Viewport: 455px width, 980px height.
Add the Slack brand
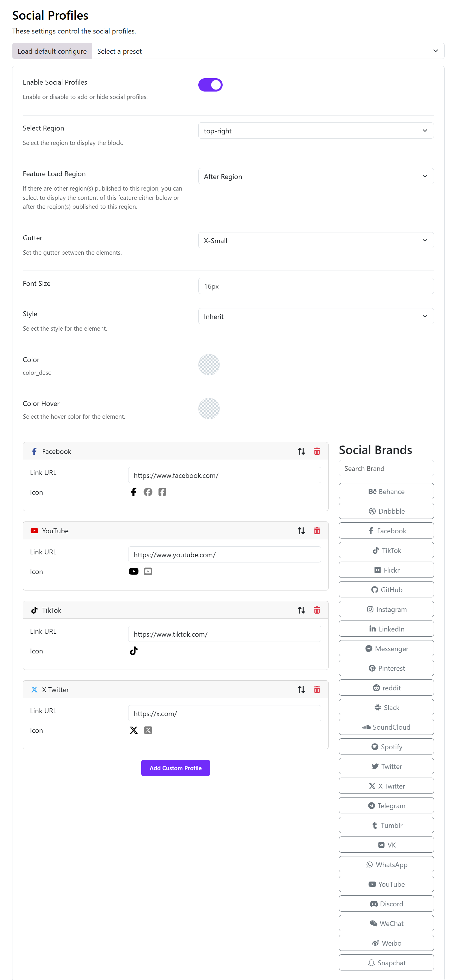[386, 708]
